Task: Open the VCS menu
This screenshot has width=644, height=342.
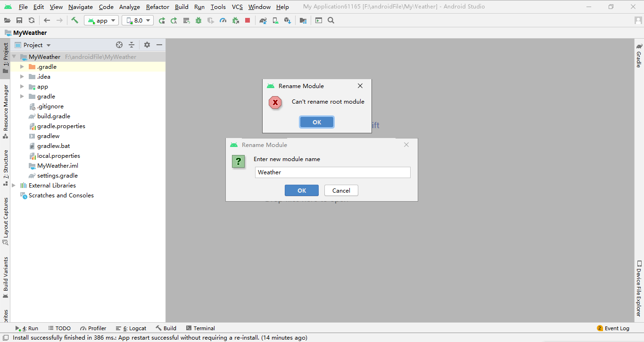Action: point(237,7)
